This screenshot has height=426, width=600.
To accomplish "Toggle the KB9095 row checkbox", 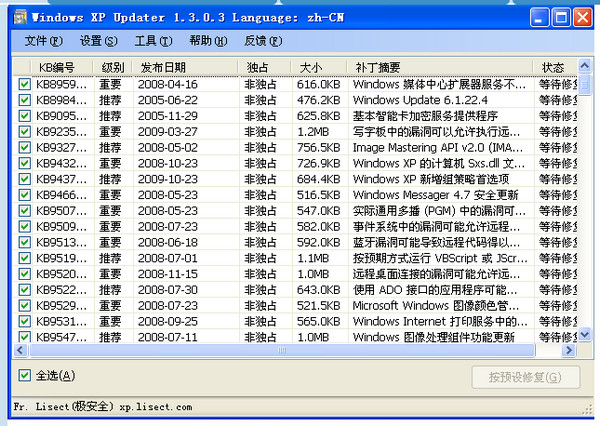I will (x=24, y=116).
